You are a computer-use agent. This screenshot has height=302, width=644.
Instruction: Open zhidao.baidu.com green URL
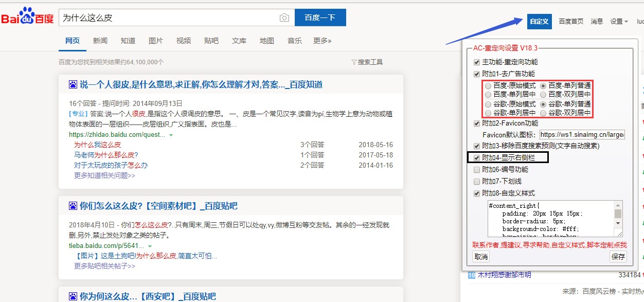(117, 135)
